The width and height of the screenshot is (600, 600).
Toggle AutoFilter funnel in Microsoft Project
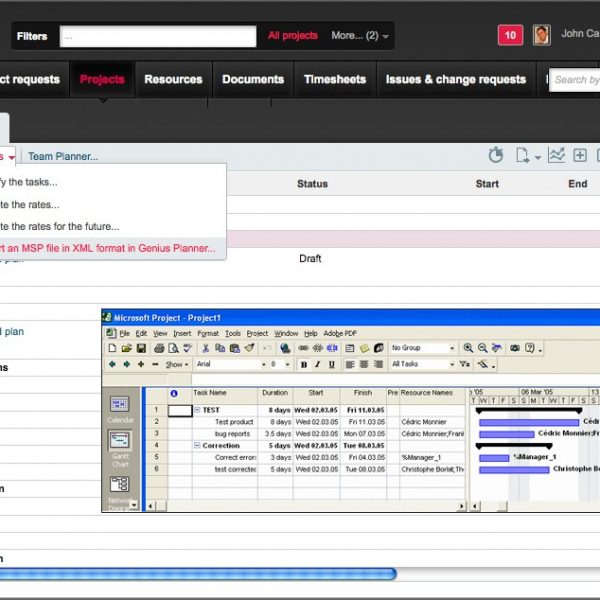tap(465, 364)
